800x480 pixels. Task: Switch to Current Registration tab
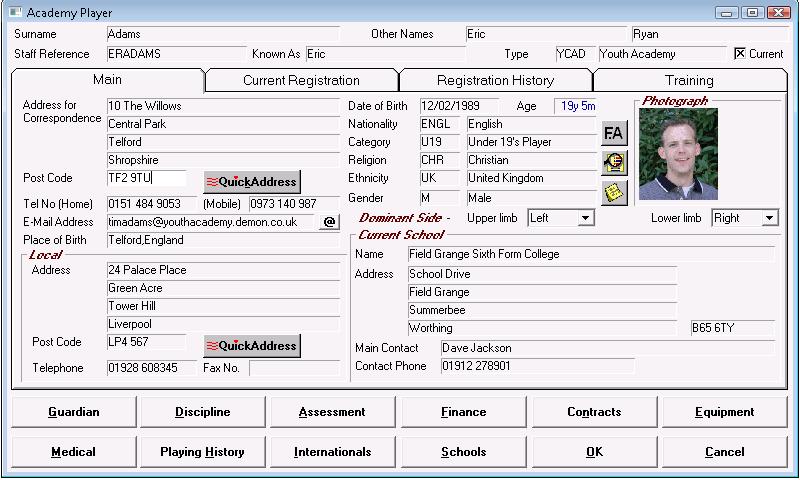tap(301, 81)
